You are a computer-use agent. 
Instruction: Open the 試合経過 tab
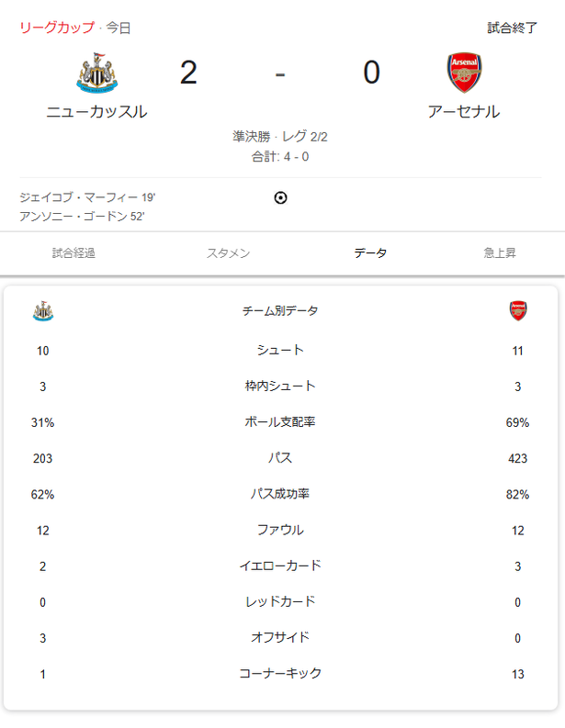(73, 253)
